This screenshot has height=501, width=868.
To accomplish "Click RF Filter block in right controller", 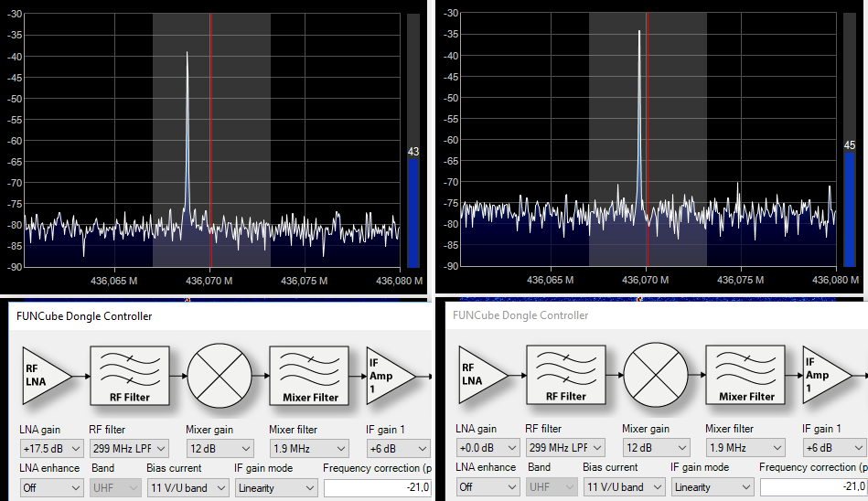I will 566,374.
